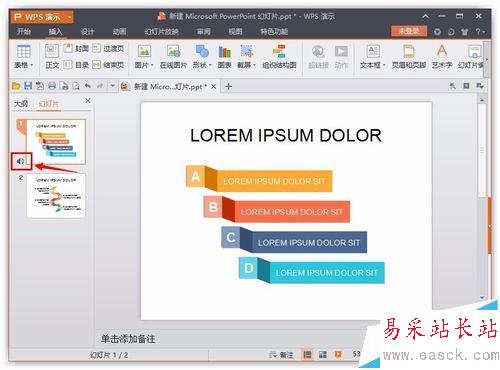Save the presentation with the floppy icon
500x370 pixels.
28,86
